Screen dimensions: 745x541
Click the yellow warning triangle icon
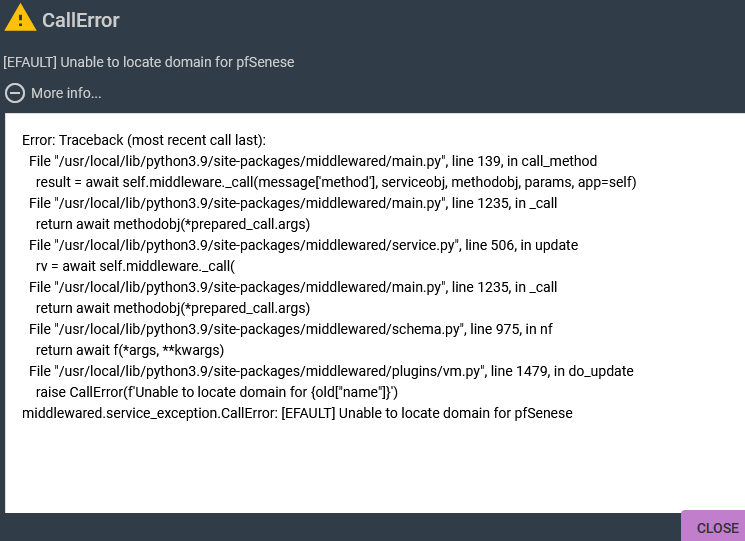point(20,19)
